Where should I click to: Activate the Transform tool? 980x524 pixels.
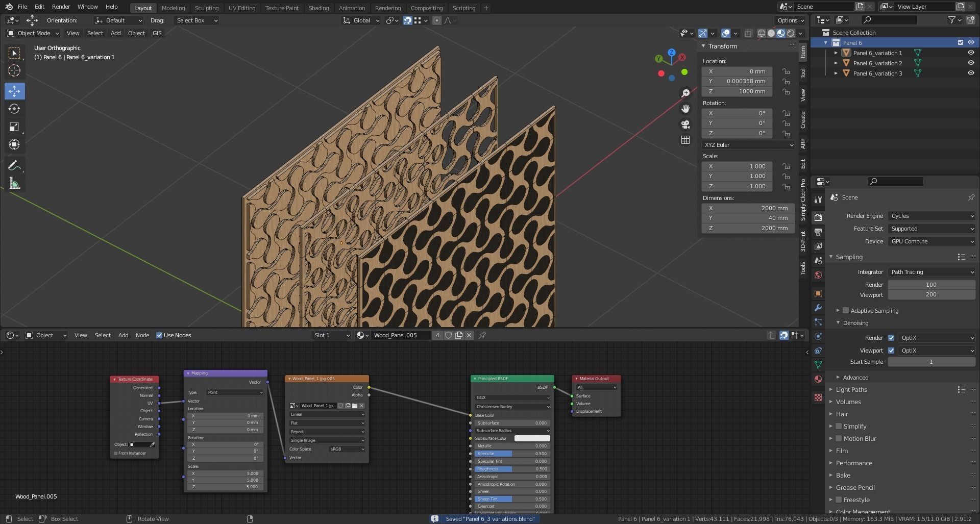[x=14, y=144]
